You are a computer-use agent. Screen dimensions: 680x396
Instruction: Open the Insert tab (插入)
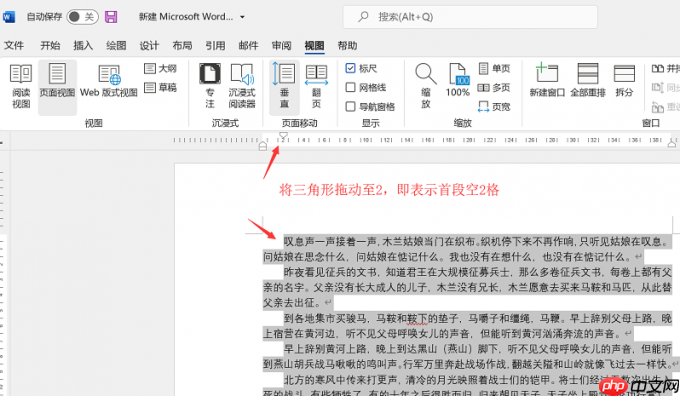point(83,46)
